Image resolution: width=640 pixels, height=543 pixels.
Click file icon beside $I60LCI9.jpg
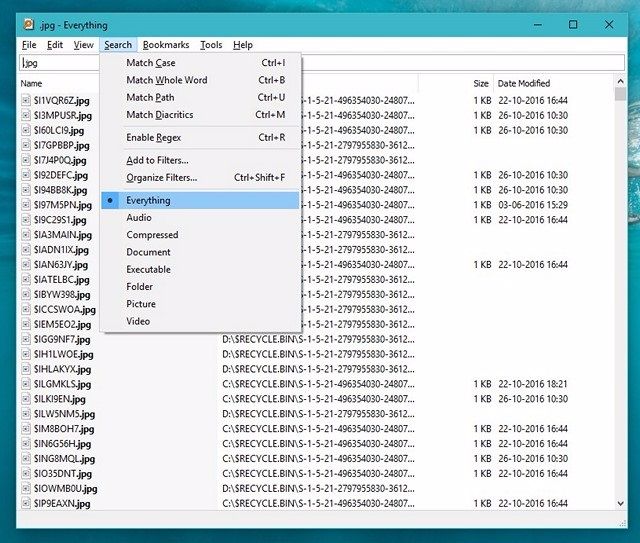click(26, 130)
